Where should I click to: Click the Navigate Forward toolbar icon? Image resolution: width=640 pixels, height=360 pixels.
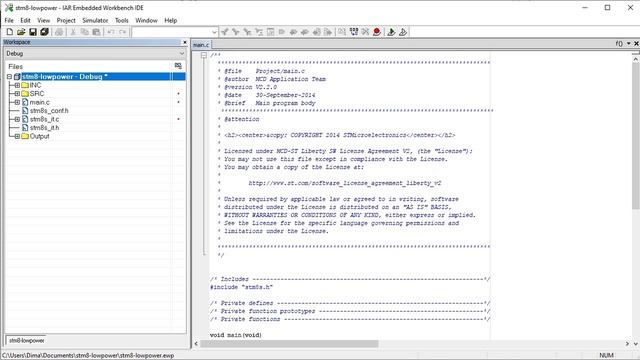coord(328,32)
